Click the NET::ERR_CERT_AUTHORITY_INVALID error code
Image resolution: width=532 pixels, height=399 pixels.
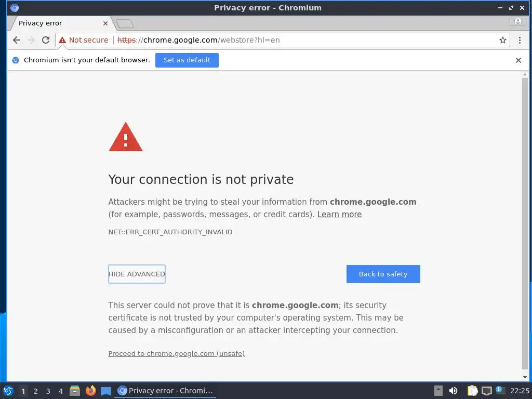click(170, 232)
